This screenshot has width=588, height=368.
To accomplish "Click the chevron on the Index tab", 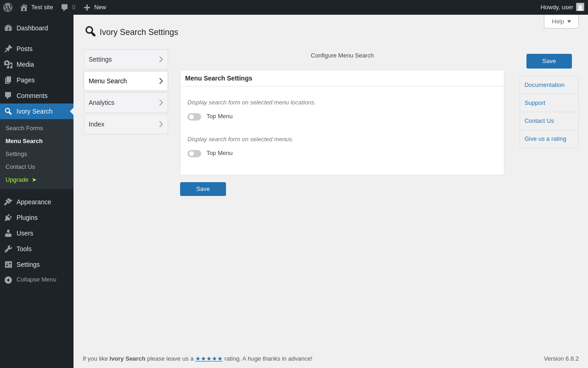I will [161, 124].
